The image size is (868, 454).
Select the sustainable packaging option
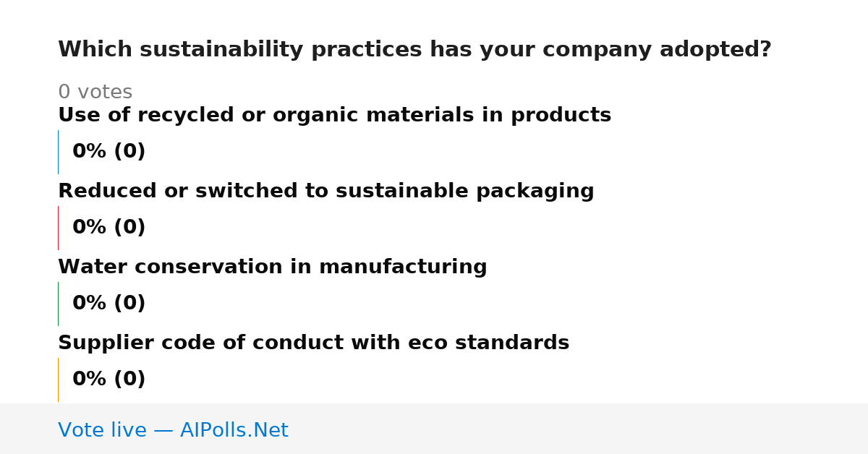pos(325,192)
